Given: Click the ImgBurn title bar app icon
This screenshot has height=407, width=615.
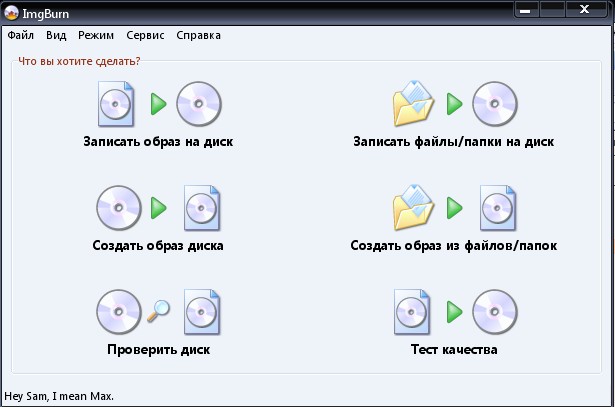Looking at the screenshot, I should tap(11, 13).
